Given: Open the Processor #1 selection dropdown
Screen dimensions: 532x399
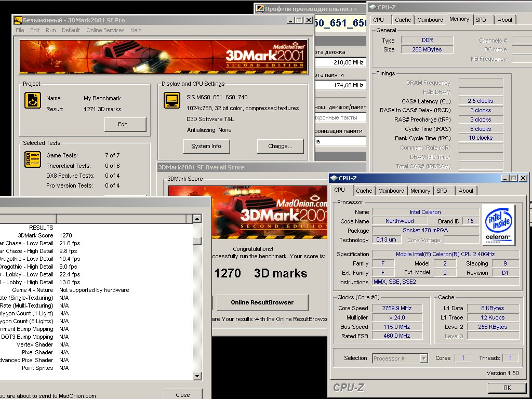Looking at the screenshot, I should pos(423,358).
